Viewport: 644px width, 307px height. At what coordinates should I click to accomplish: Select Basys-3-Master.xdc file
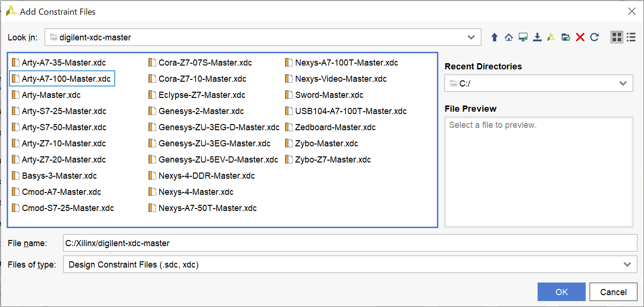pyautogui.click(x=54, y=176)
